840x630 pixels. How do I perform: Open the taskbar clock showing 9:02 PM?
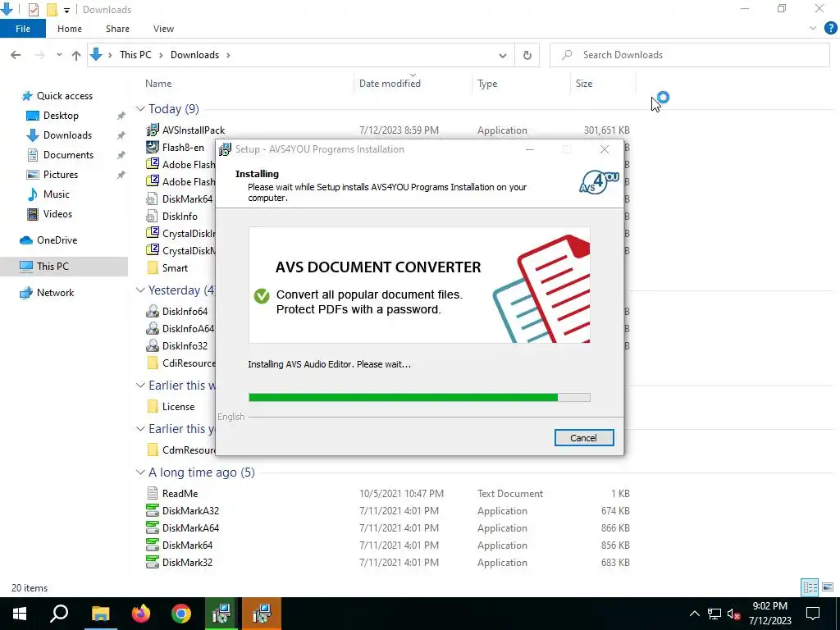[x=769, y=614]
